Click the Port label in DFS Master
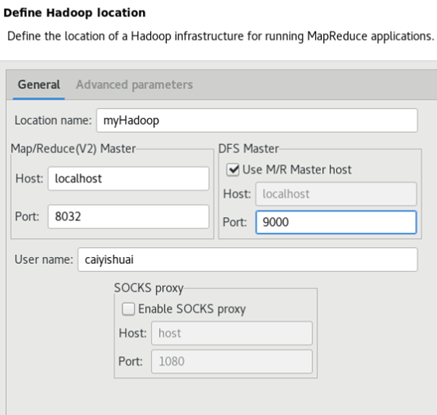The width and height of the screenshot is (437, 415). coord(235,222)
